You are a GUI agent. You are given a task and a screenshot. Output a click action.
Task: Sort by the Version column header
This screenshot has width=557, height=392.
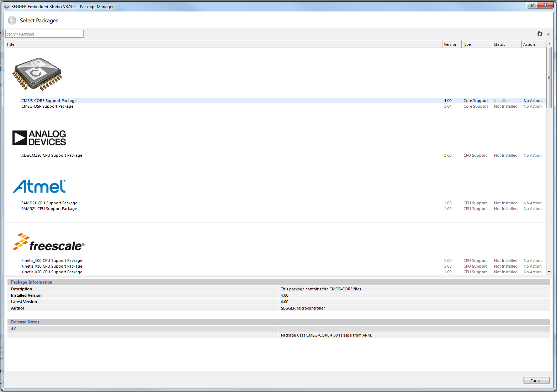pyautogui.click(x=452, y=44)
